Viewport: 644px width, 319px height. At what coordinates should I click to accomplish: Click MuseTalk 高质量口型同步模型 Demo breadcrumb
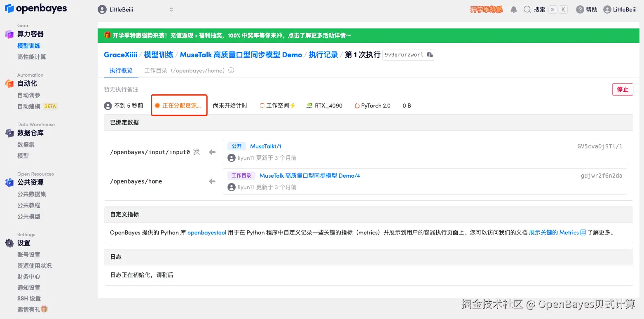[x=241, y=55]
